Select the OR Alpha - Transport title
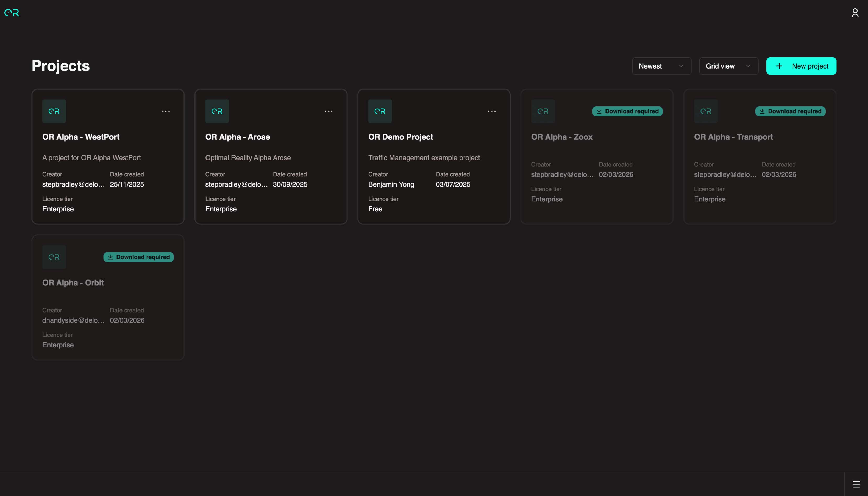This screenshot has width=868, height=496. click(733, 137)
